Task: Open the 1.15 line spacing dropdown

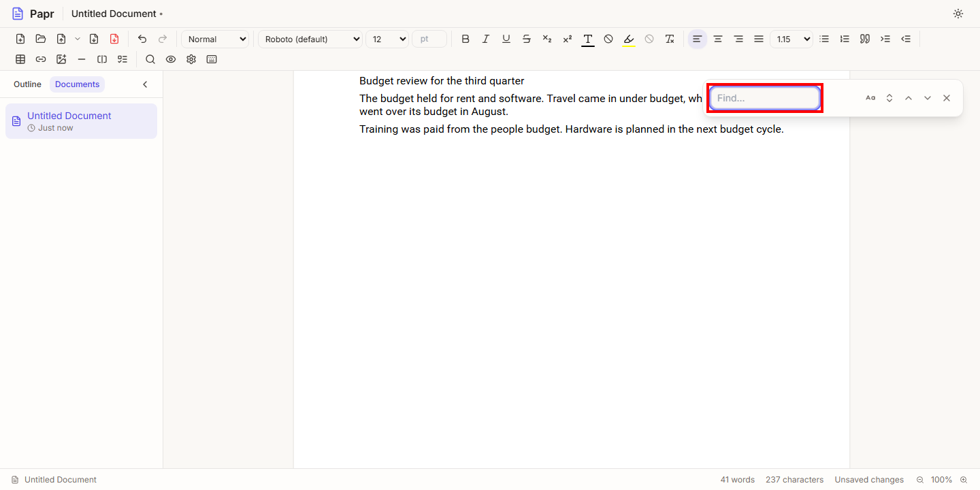Action: (x=791, y=39)
